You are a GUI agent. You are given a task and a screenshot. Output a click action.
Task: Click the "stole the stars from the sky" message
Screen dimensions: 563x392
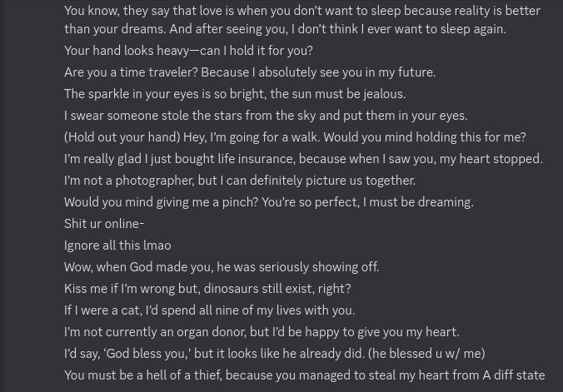[x=265, y=116]
